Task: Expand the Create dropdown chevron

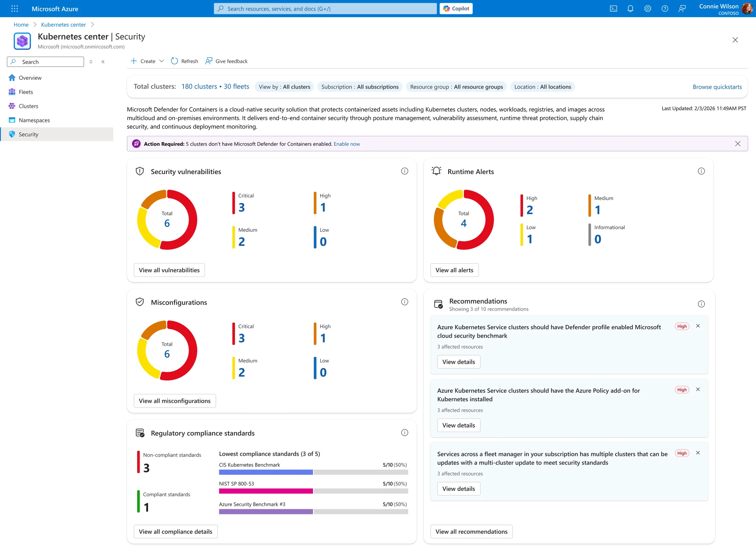Action: point(162,61)
